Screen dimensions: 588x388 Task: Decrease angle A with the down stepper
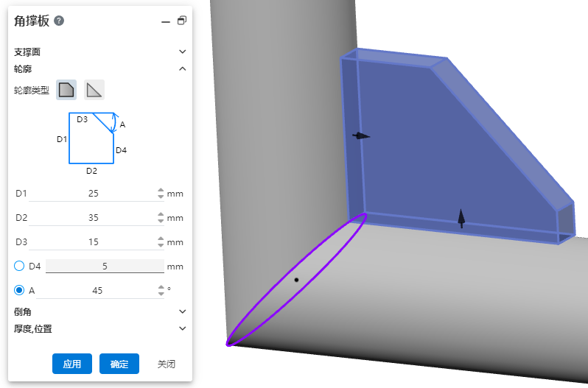coord(161,294)
